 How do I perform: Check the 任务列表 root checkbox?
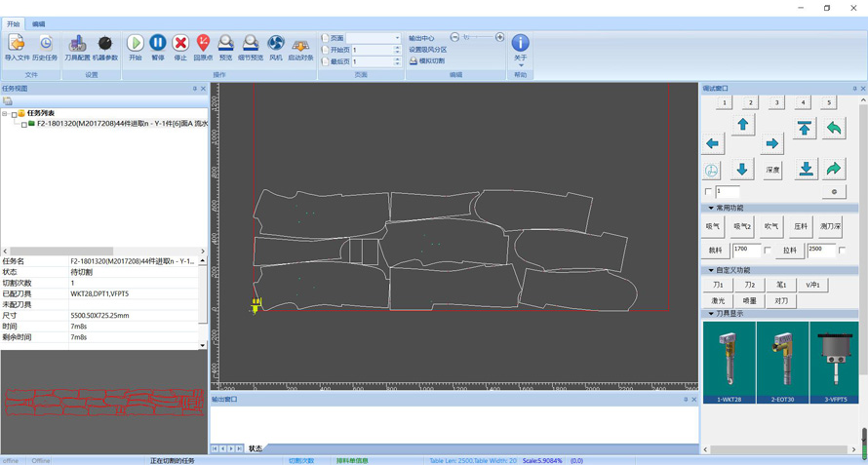(14, 114)
